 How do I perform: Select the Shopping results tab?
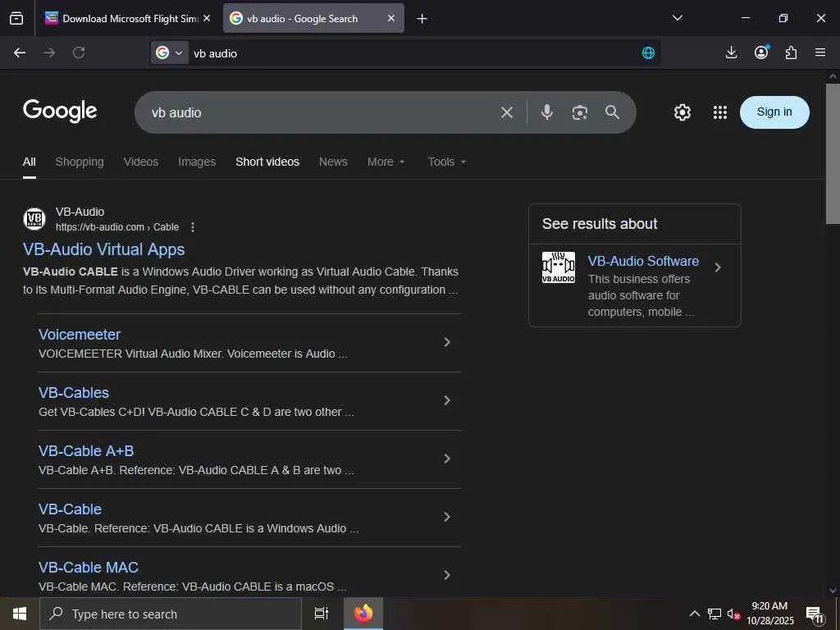[x=80, y=162]
